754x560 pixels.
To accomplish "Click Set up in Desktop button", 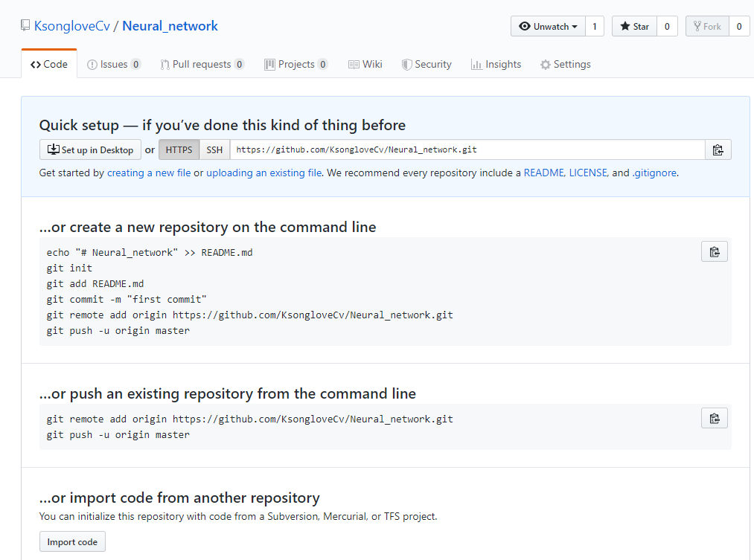I will coord(90,149).
